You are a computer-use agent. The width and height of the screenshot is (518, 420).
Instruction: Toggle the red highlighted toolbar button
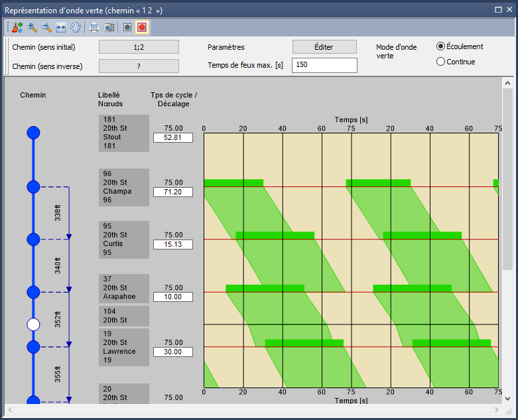pyautogui.click(x=141, y=27)
